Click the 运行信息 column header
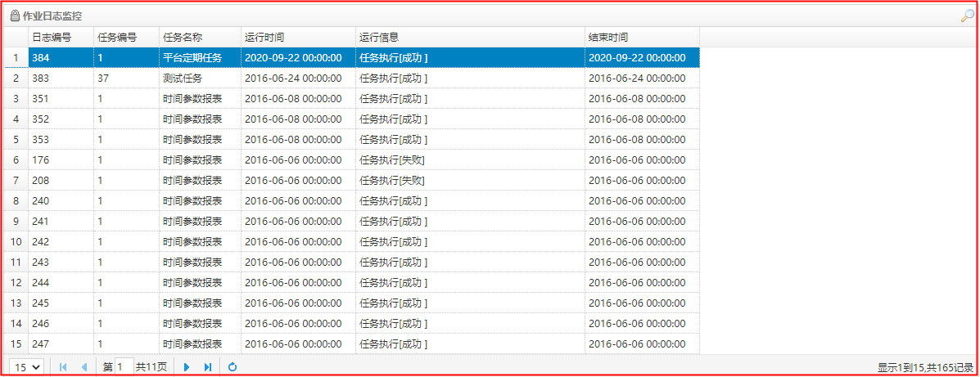980x377 pixels. tap(379, 37)
